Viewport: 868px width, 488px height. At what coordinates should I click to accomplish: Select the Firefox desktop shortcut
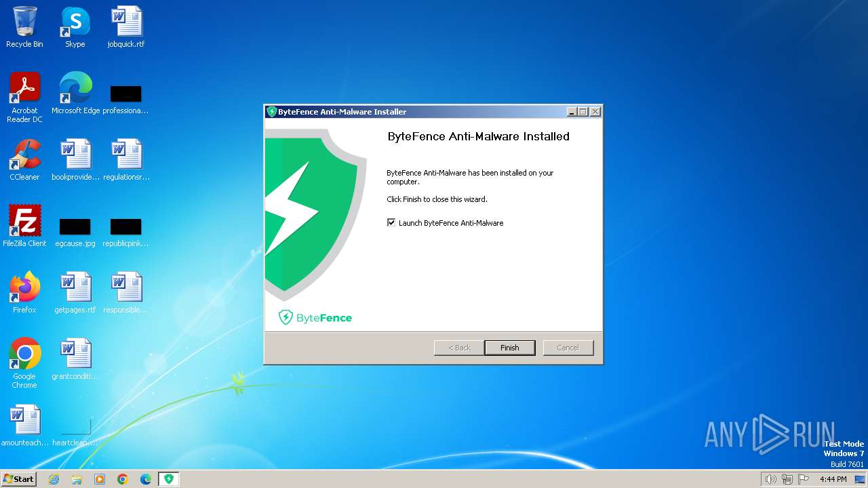(x=24, y=292)
